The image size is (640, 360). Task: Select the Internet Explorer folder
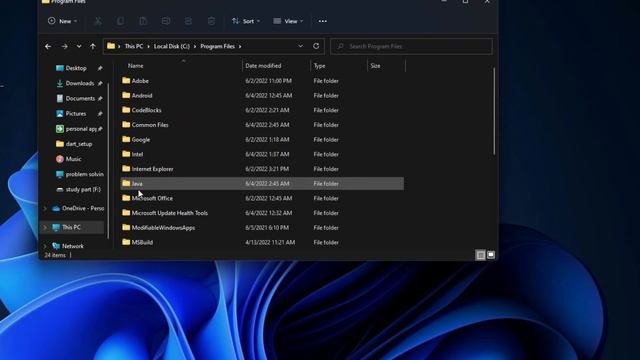pyautogui.click(x=262, y=169)
